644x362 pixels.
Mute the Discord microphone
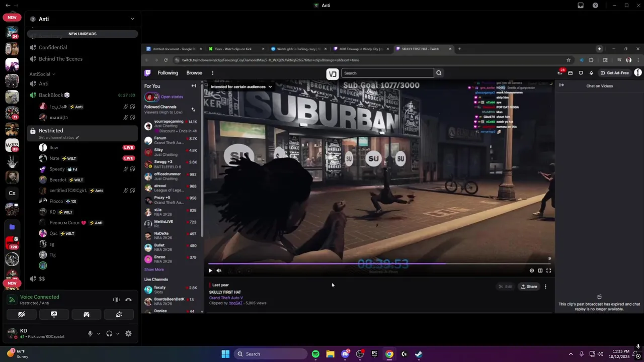(x=90, y=333)
